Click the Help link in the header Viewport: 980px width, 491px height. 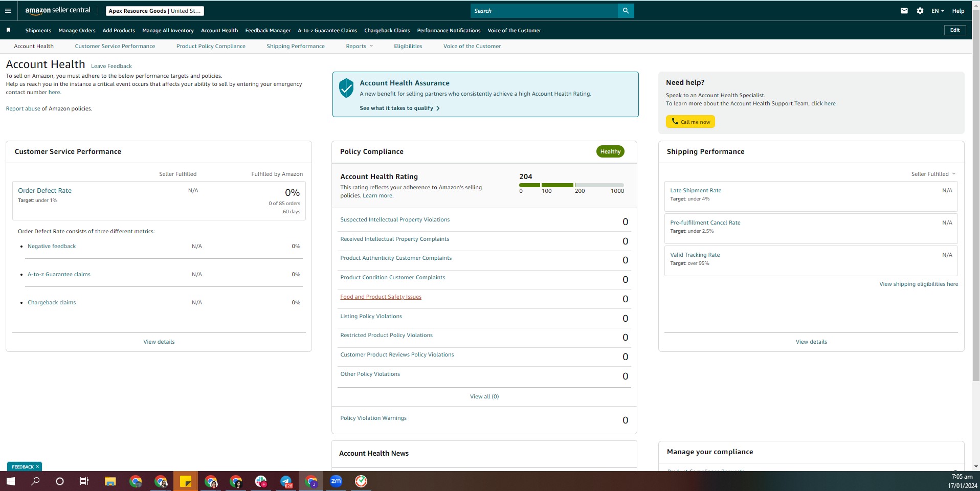pyautogui.click(x=958, y=11)
